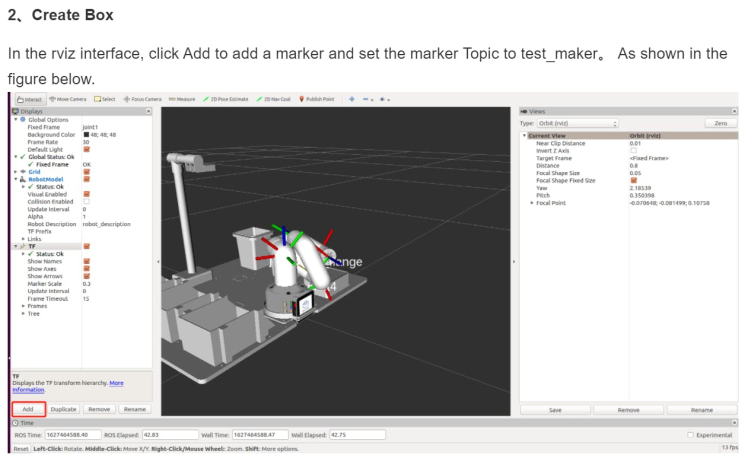
Task: Choose the Select tool in toolbar
Action: pyautogui.click(x=106, y=99)
